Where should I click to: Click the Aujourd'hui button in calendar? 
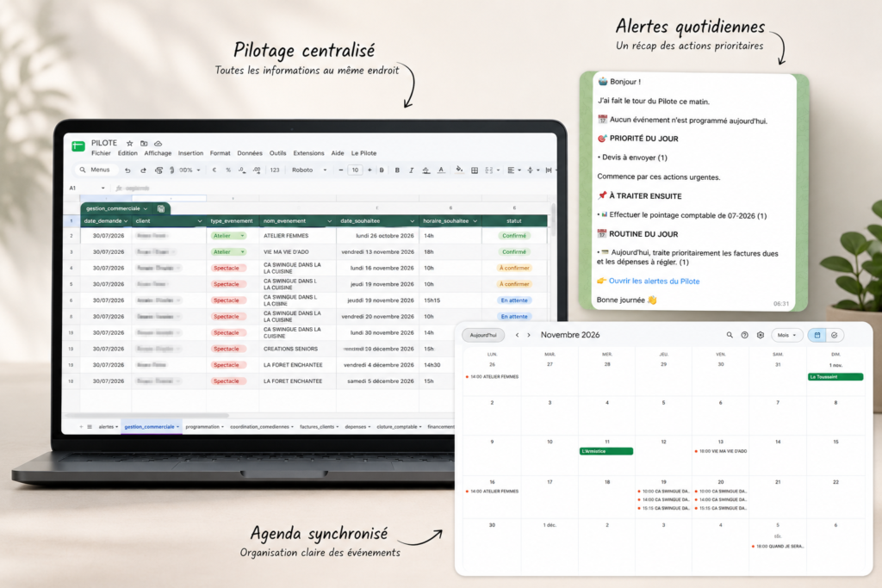(483, 335)
